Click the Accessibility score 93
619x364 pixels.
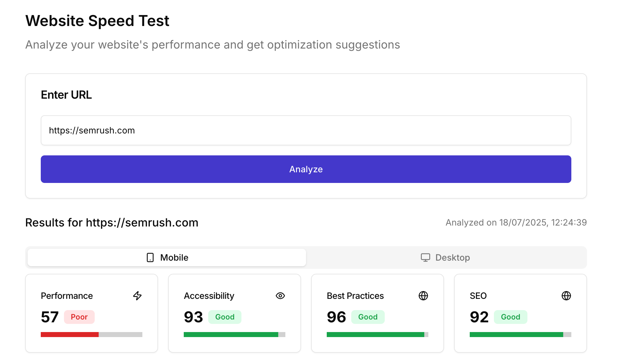193,317
